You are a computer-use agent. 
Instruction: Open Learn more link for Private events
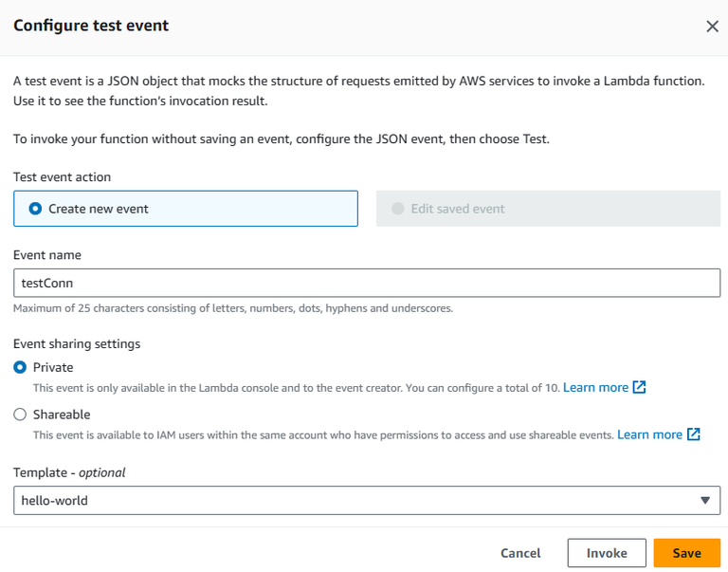tap(595, 387)
